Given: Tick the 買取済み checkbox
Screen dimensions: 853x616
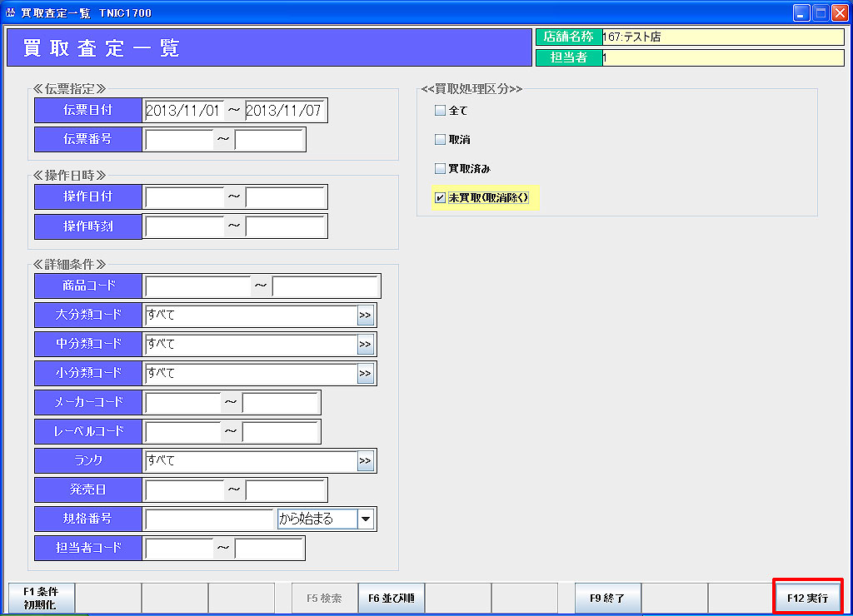Looking at the screenshot, I should pyautogui.click(x=441, y=169).
